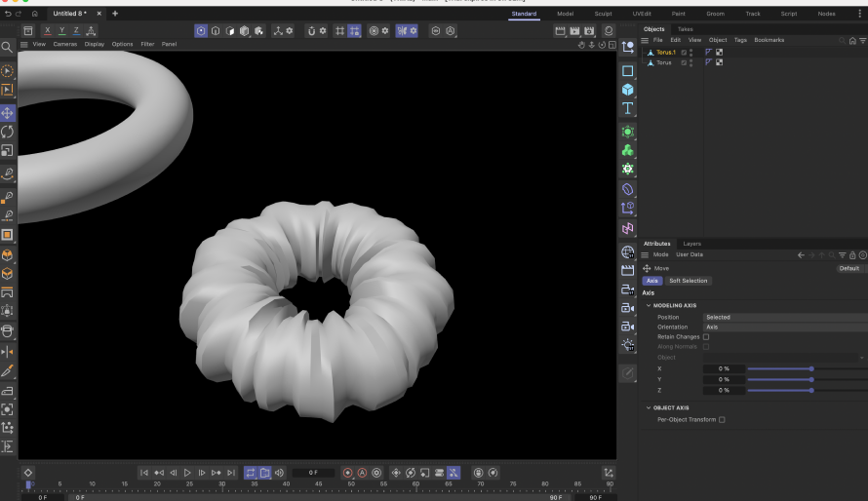This screenshot has height=501, width=868.
Task: Open the viewport search magnifier
Action: (x=7, y=47)
